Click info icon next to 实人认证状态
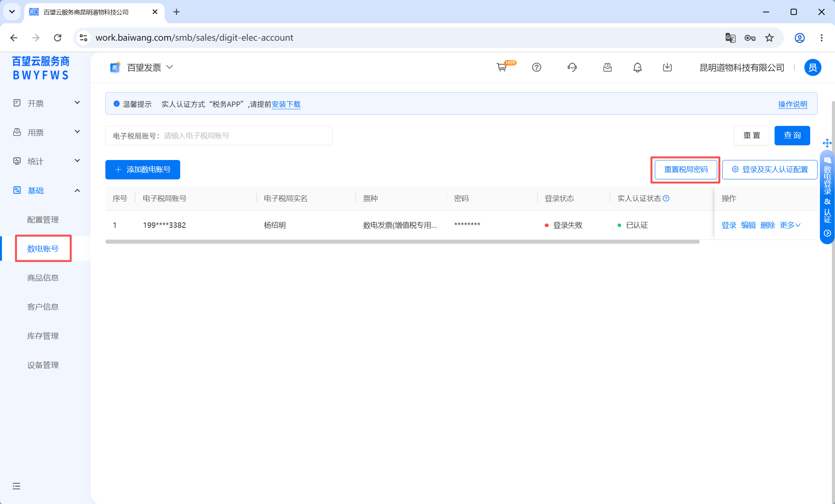This screenshot has width=835, height=504. coord(666,198)
